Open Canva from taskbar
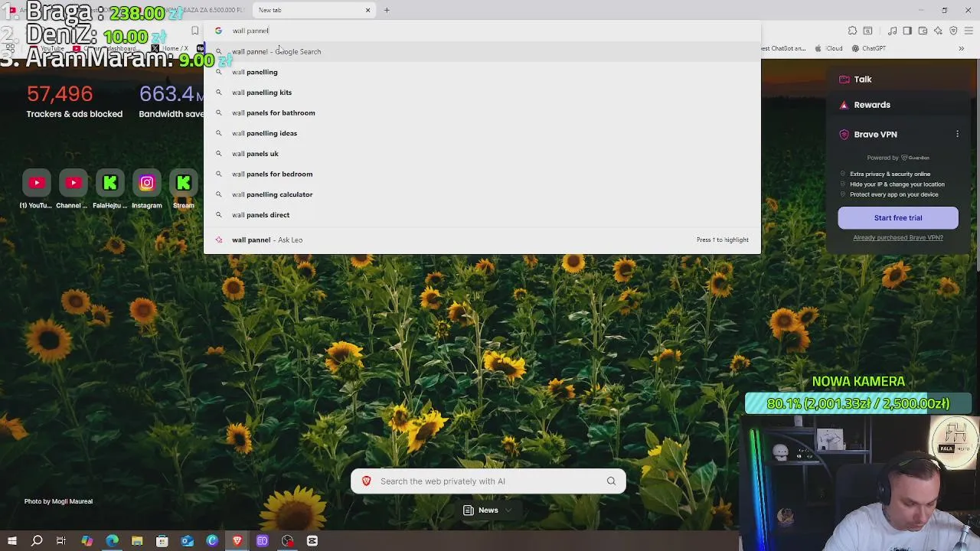 pos(212,541)
